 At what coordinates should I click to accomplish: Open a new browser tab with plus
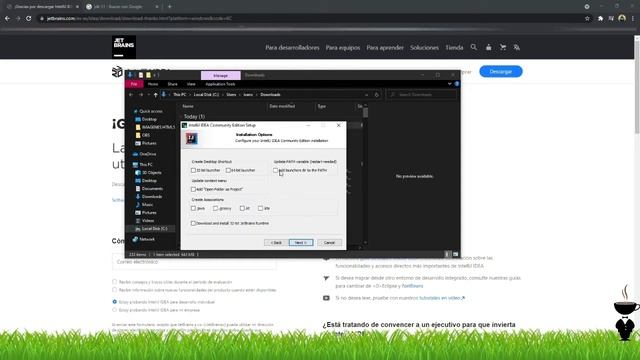(x=170, y=7)
